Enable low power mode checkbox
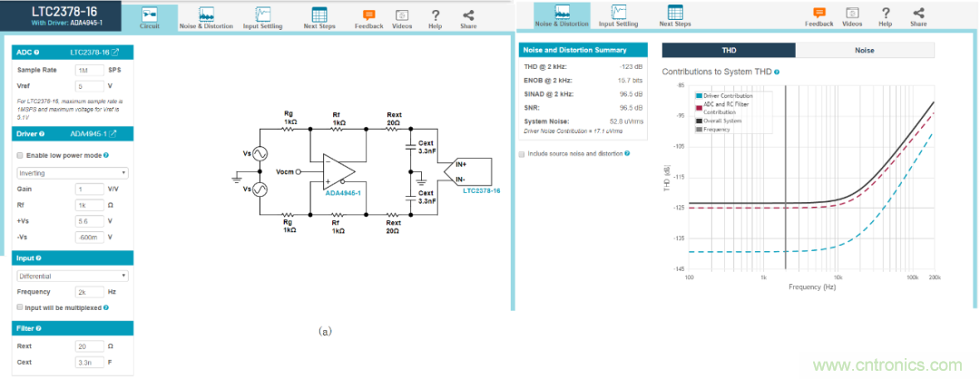This screenshot has height=379, width=980. click(x=21, y=155)
